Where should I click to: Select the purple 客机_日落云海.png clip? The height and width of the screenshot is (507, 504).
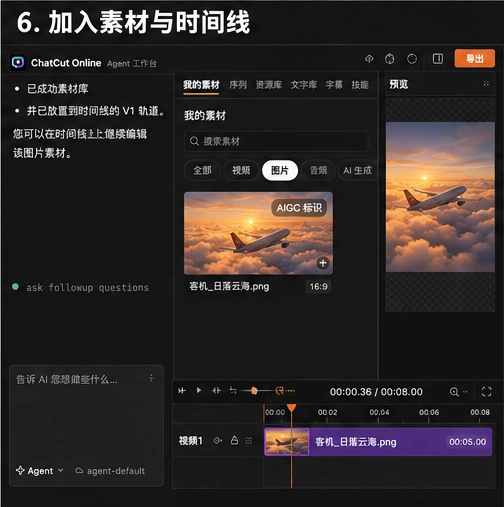(378, 442)
